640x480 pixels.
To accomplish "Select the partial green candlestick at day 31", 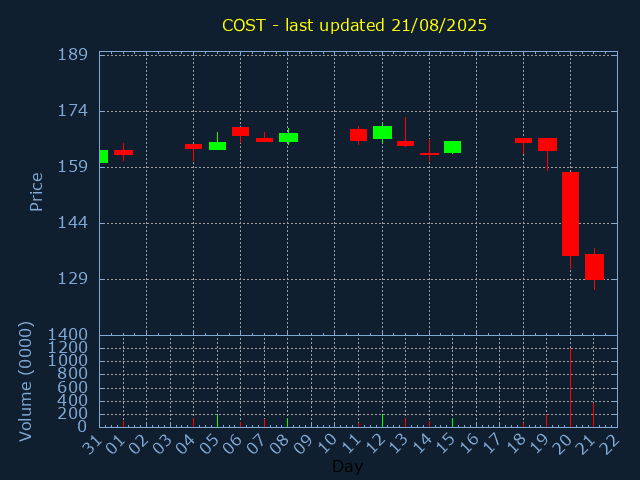I will pos(104,156).
